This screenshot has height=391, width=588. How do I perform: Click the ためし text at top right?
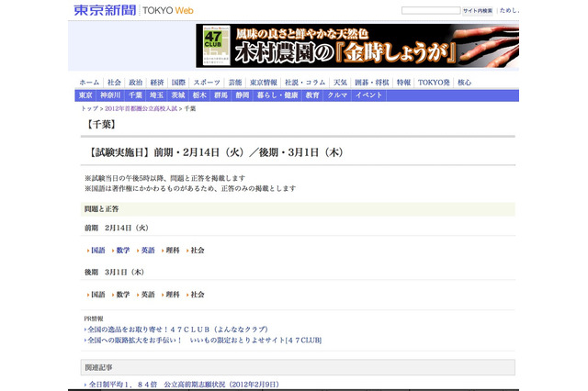(x=509, y=10)
